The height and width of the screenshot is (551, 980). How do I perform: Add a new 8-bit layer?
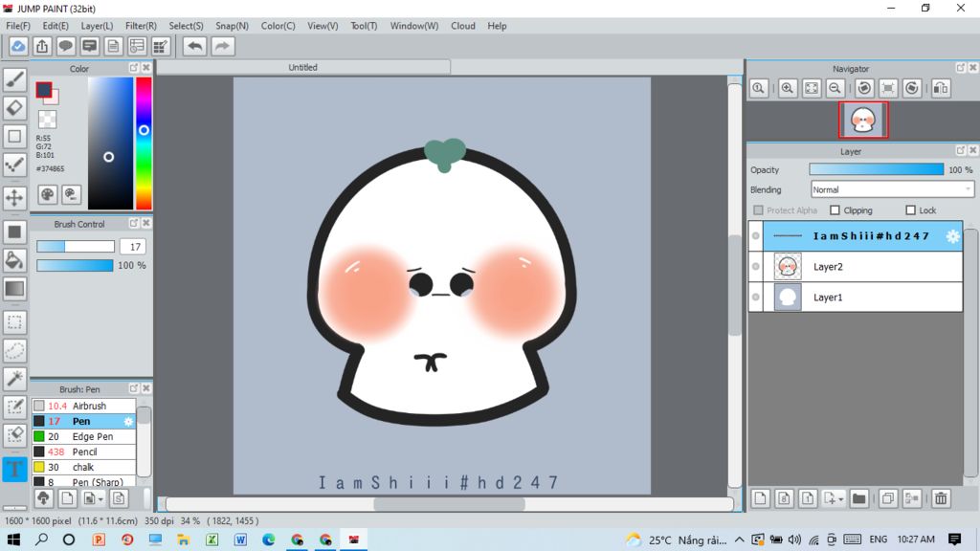785,498
